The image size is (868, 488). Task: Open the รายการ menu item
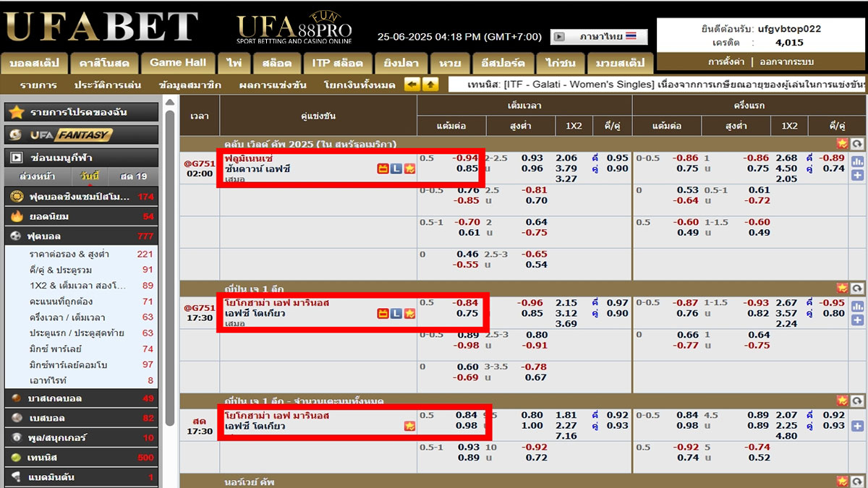pyautogui.click(x=38, y=85)
